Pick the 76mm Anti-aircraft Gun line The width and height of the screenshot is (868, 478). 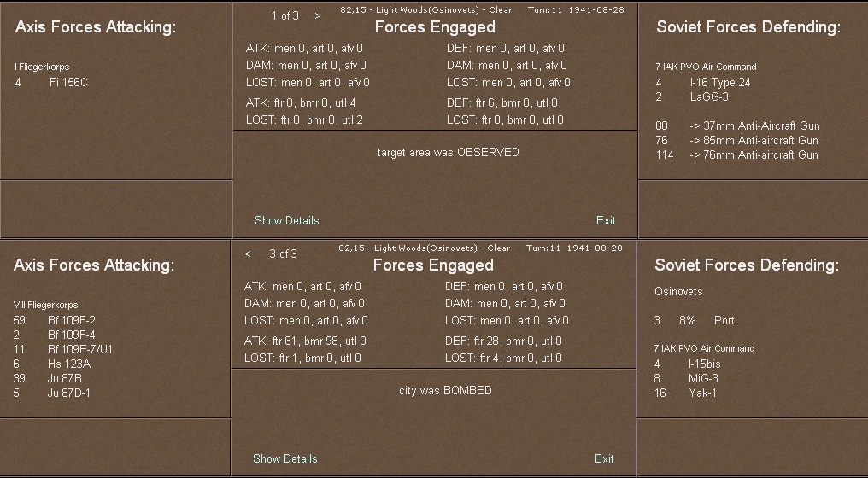754,154
